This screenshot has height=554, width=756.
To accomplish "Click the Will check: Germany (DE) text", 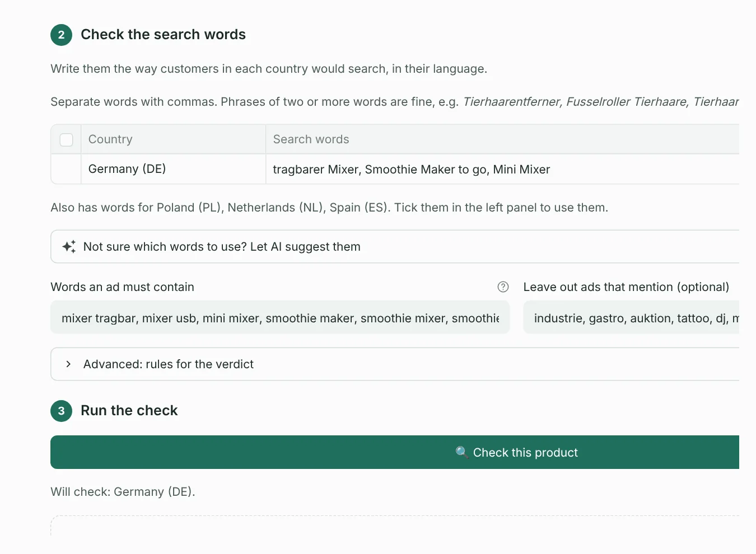I will [x=123, y=492].
